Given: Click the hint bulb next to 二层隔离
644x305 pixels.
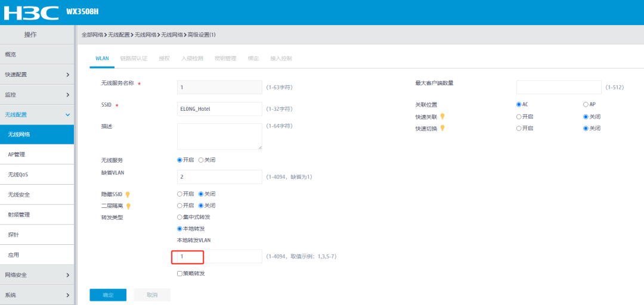Looking at the screenshot, I should (128, 206).
